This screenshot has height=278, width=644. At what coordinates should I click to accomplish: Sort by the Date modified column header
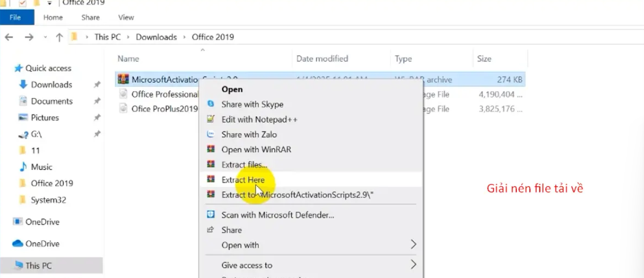point(323,59)
